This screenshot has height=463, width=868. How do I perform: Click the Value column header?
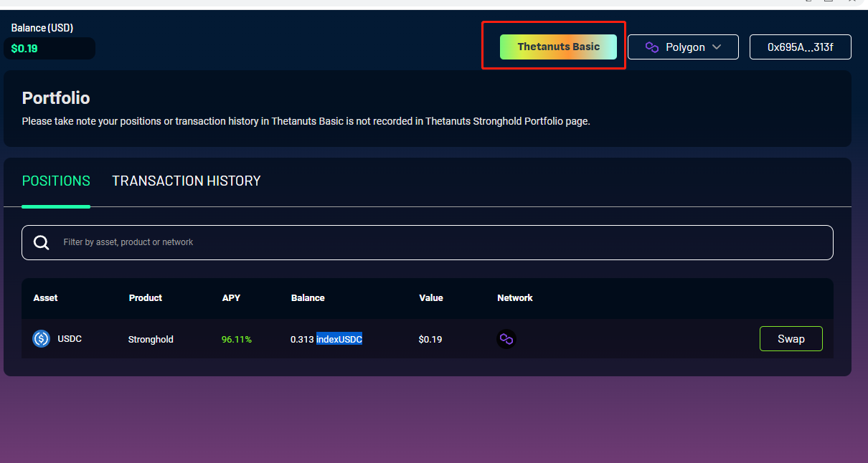coord(431,297)
